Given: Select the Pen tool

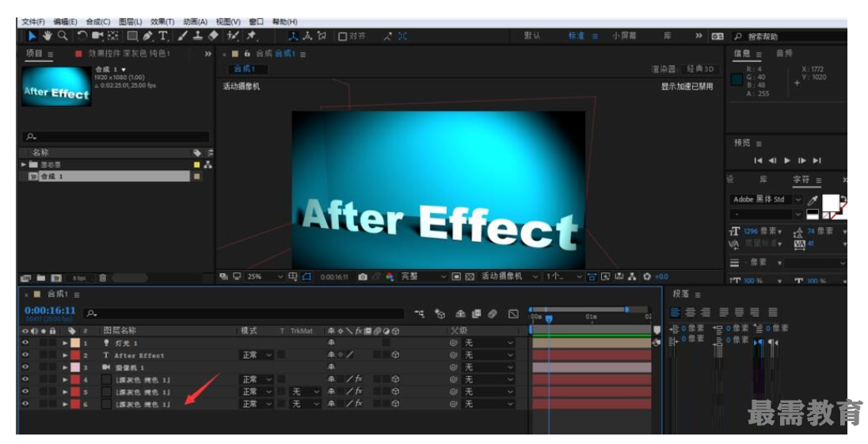Looking at the screenshot, I should point(148,36).
